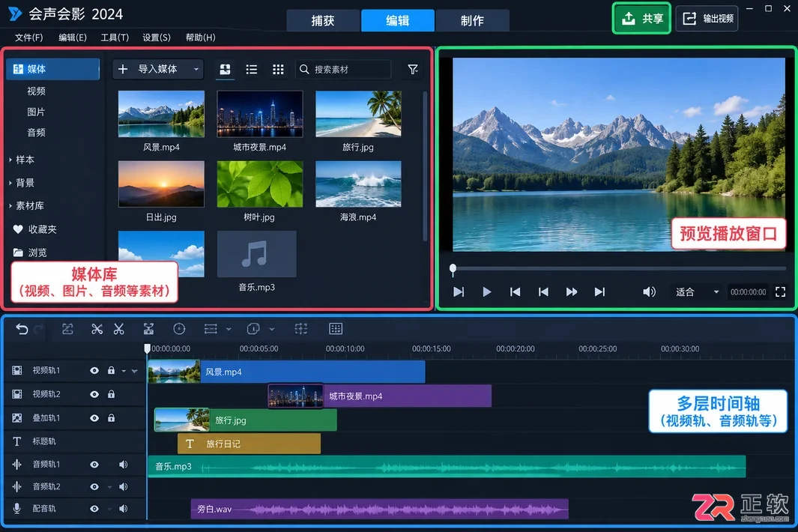Open the 工具(T) menu
Viewport: 798px width, 532px height.
115,37
